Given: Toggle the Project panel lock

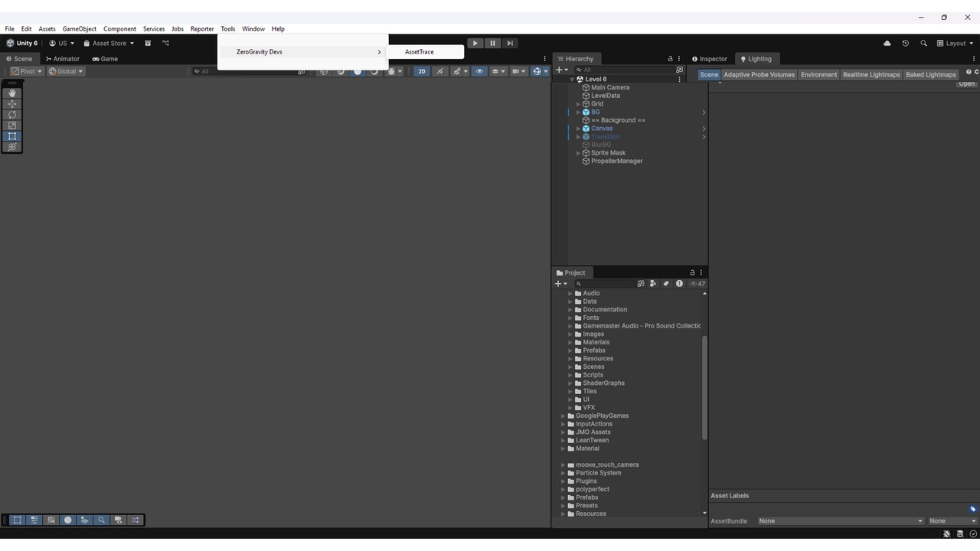Looking at the screenshot, I should [x=692, y=273].
